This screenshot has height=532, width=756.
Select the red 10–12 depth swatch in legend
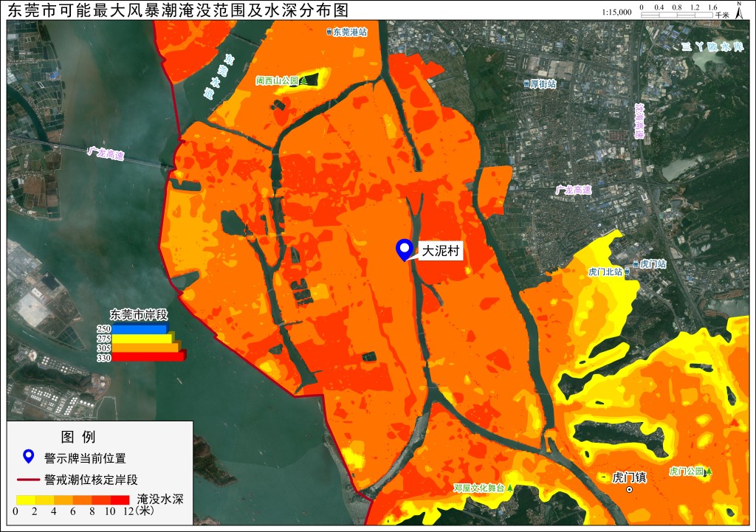click(x=120, y=500)
